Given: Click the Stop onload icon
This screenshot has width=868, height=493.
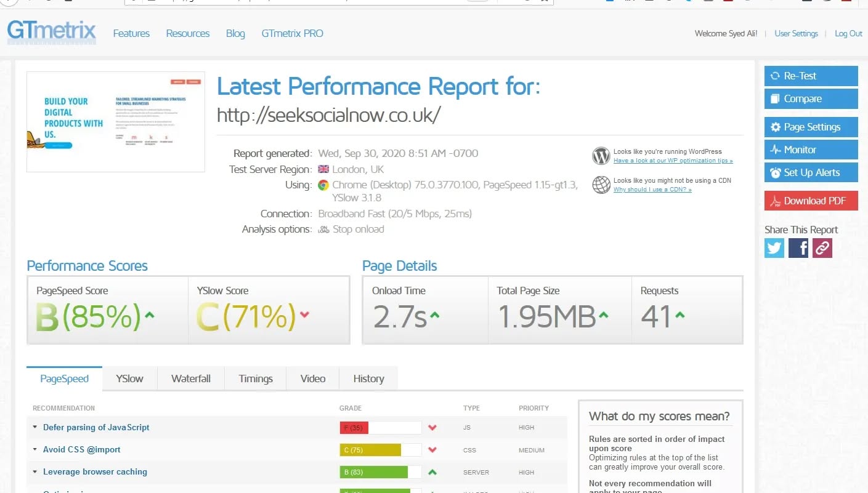Looking at the screenshot, I should [x=323, y=230].
